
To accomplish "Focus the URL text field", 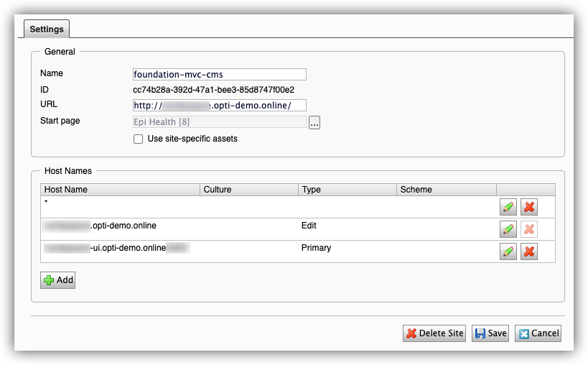I will [x=220, y=106].
